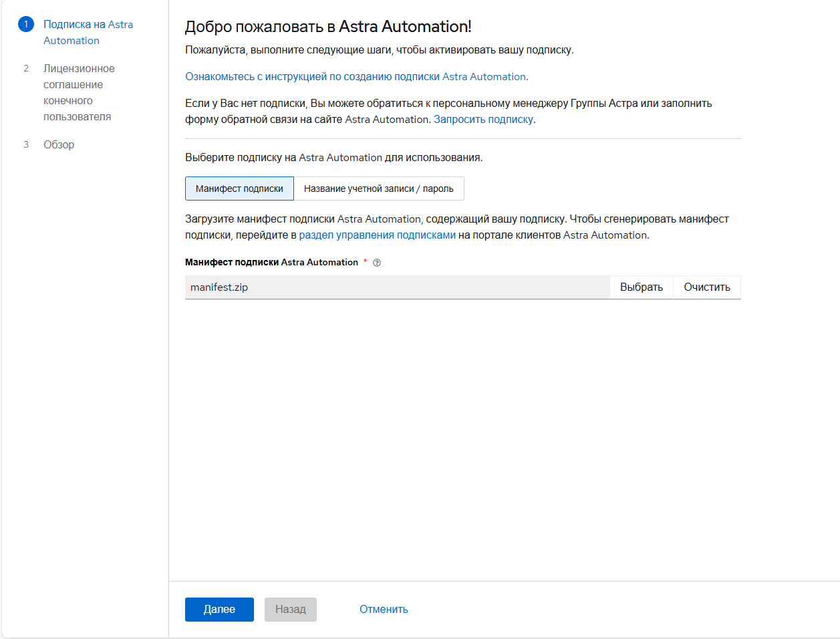Screen dimensions: 840x639
Task: Open the subscription creation instructions link
Action: click(x=356, y=77)
